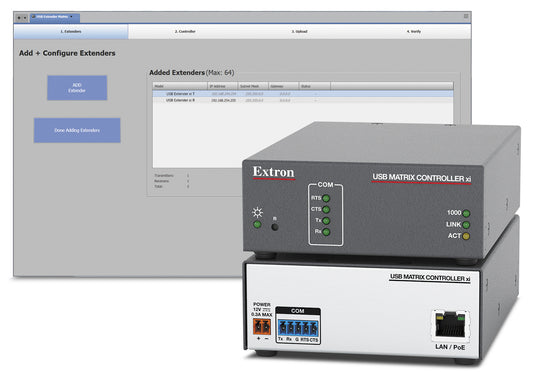The width and height of the screenshot is (533, 377).
Task: Click the Transmitters count label
Action: (x=164, y=176)
